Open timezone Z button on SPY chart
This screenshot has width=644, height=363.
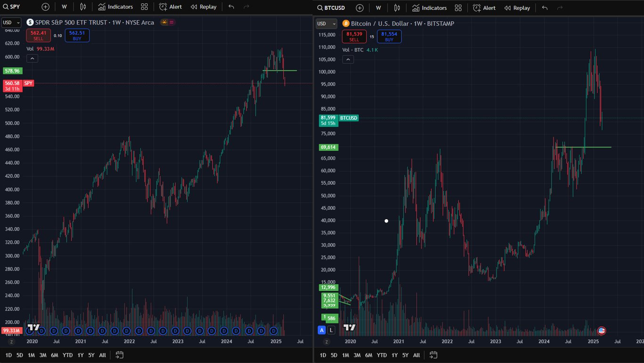11,341
